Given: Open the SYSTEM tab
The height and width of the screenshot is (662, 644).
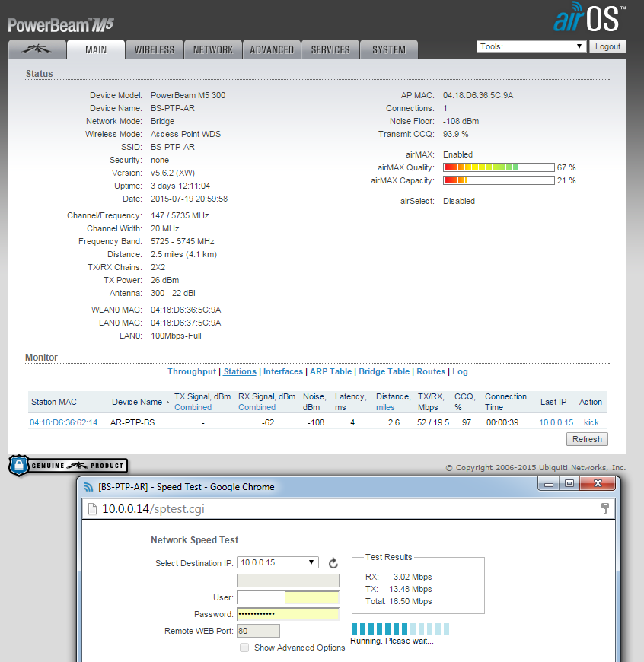Looking at the screenshot, I should pyautogui.click(x=388, y=49).
